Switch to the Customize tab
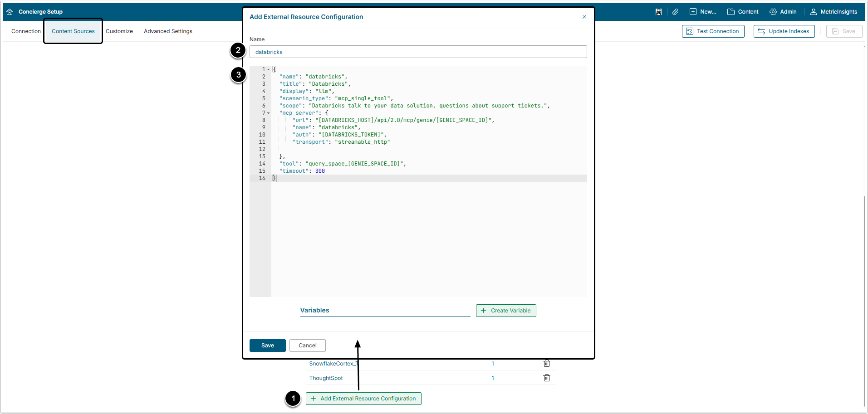The image size is (868, 414). pyautogui.click(x=119, y=31)
